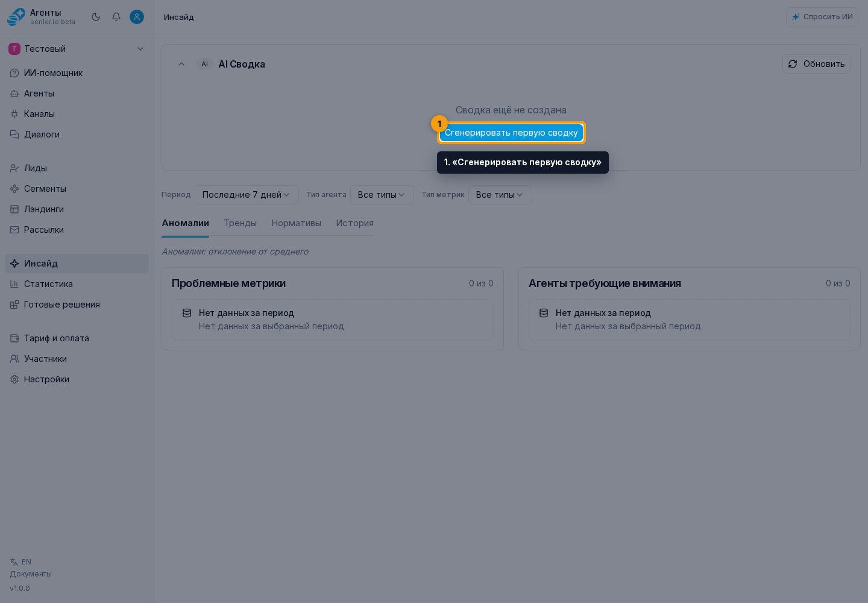Switch to the Нормативы tab
This screenshot has width=868, height=603.
(297, 223)
